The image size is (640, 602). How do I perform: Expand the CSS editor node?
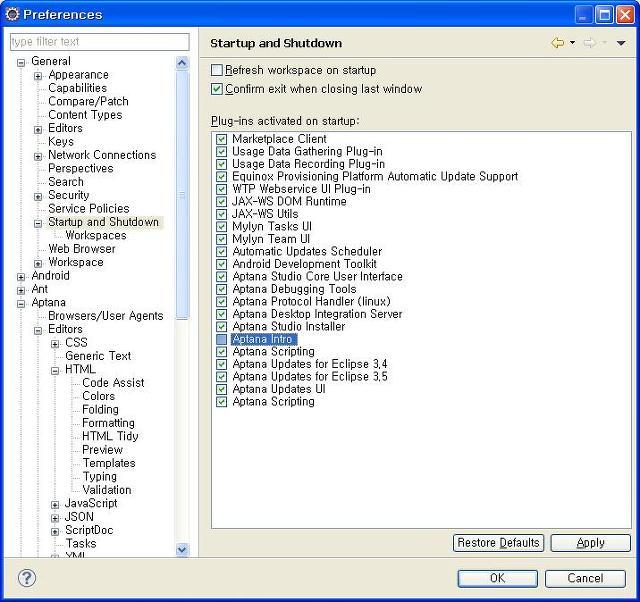tap(55, 344)
